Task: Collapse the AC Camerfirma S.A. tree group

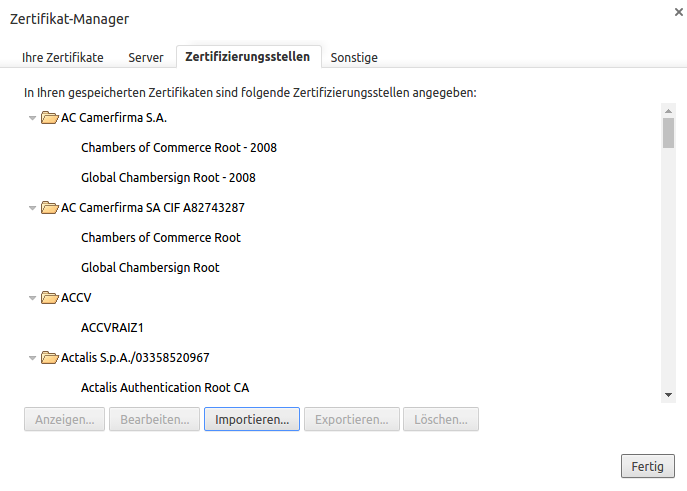Action: (x=32, y=118)
